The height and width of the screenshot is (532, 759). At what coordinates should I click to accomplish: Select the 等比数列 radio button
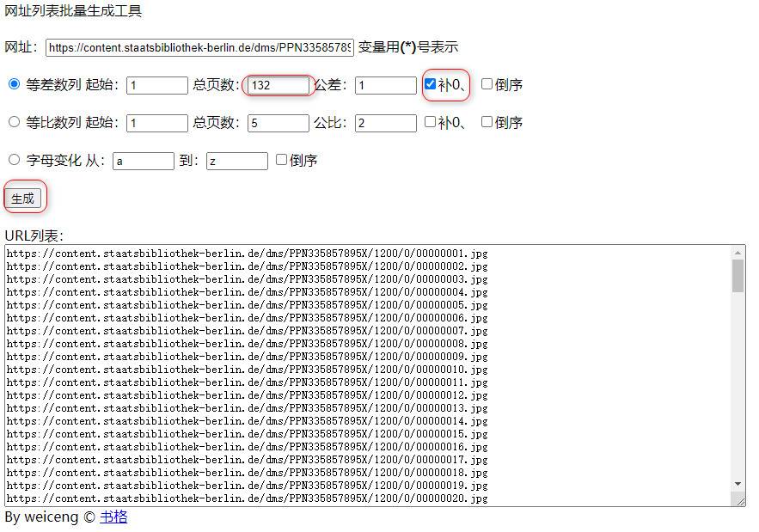pyautogui.click(x=14, y=122)
